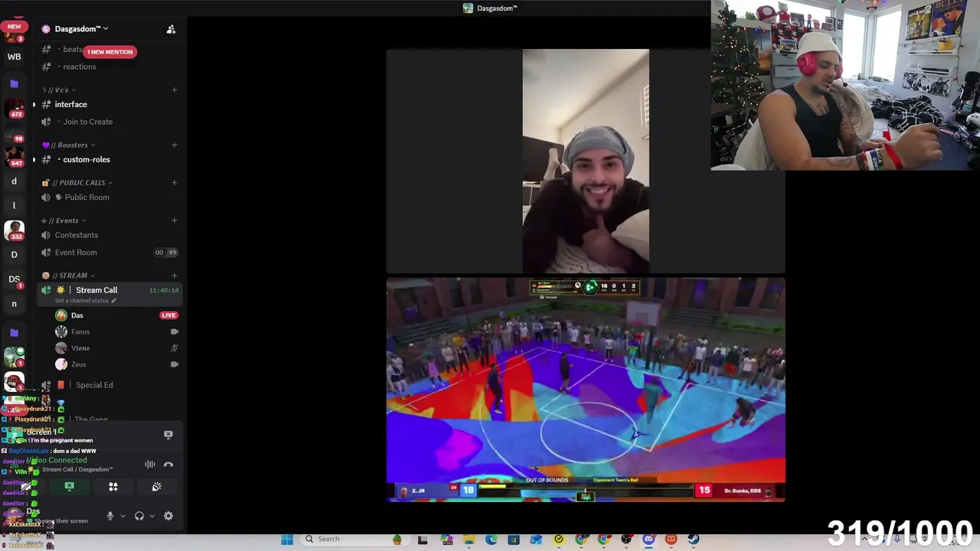This screenshot has width=980, height=551.
Task: Collapse the // Boosters category
Action: click(x=70, y=145)
